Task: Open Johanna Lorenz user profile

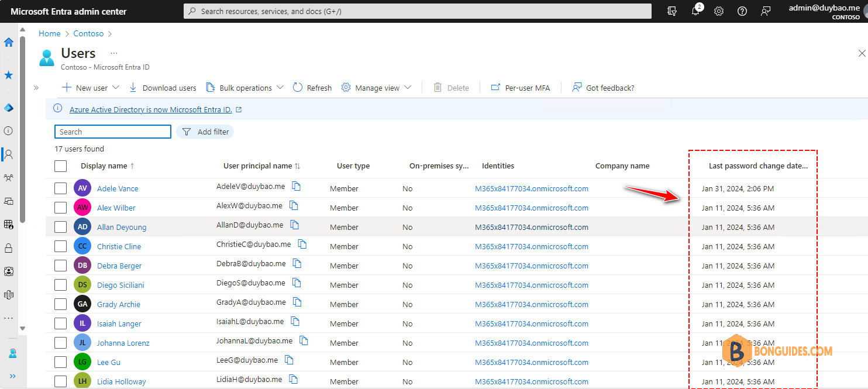Action: pyautogui.click(x=123, y=343)
